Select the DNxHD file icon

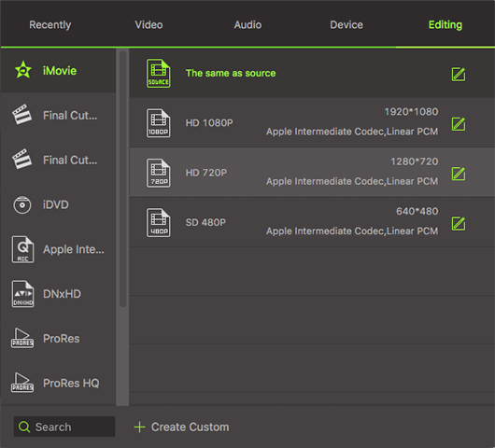click(x=22, y=294)
